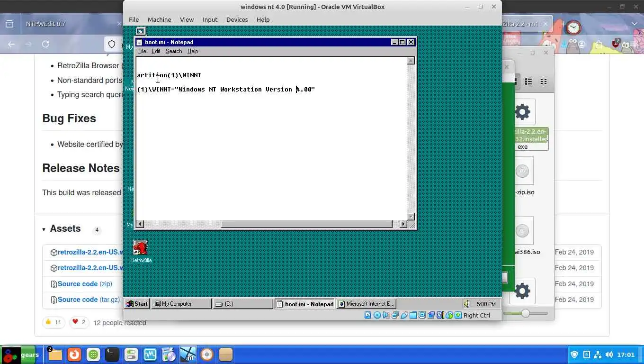The height and width of the screenshot is (364, 644).
Task: Open the settings toggles app in taskbar
Action: 131,355
